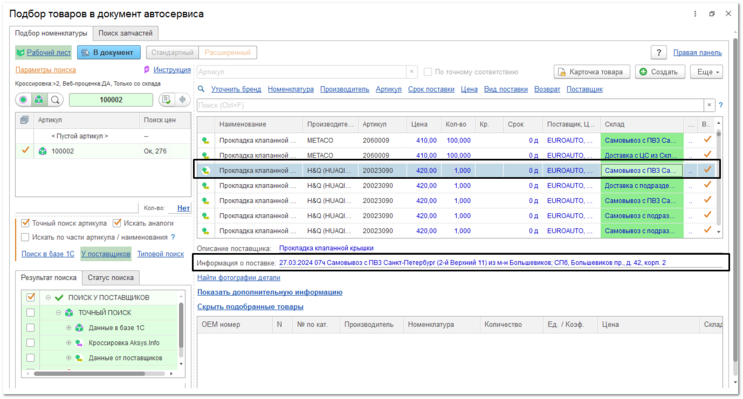743x399 pixels.
Task: Click the Поиск (Ctrl+F) search field
Action: tap(450, 105)
